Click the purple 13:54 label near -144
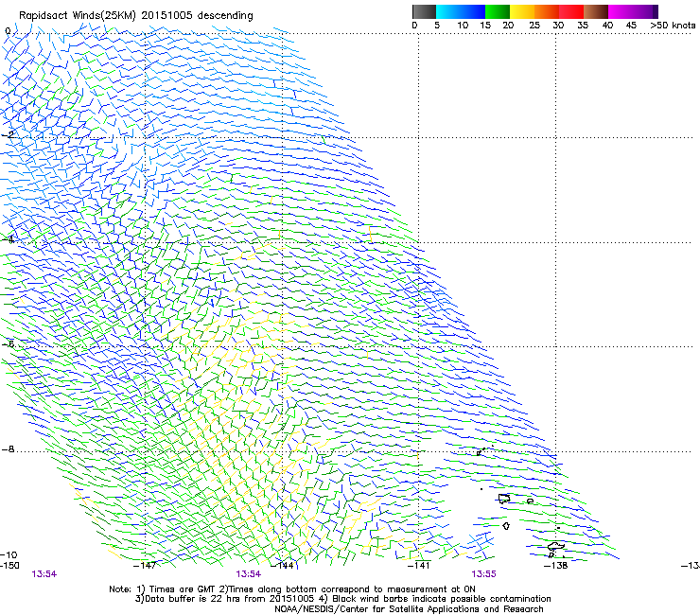 click(249, 574)
